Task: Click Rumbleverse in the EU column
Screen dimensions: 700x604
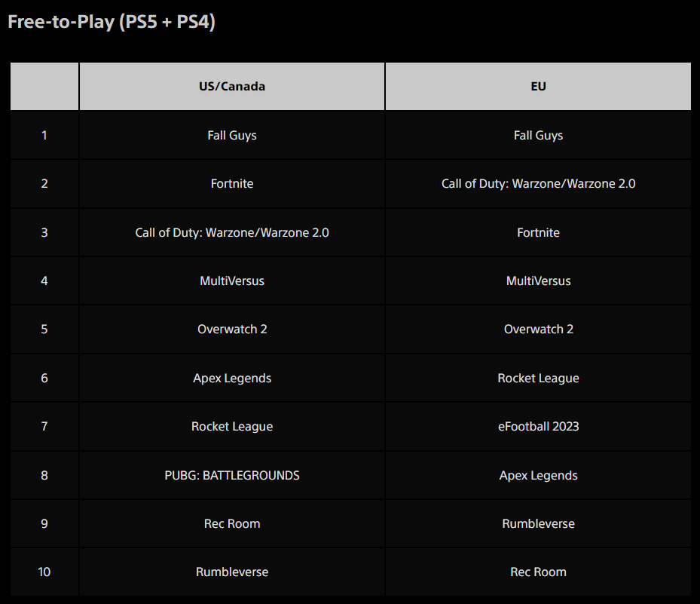Action: (x=538, y=523)
